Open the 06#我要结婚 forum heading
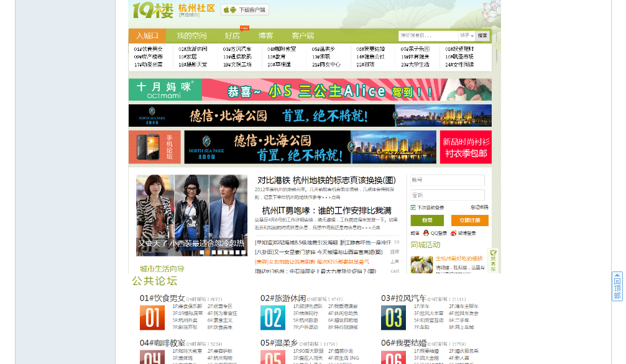The width and height of the screenshot is (626, 364). (x=403, y=344)
